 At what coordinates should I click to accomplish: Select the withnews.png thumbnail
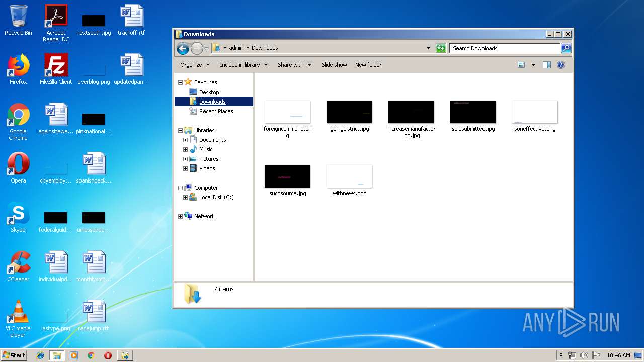point(349,176)
